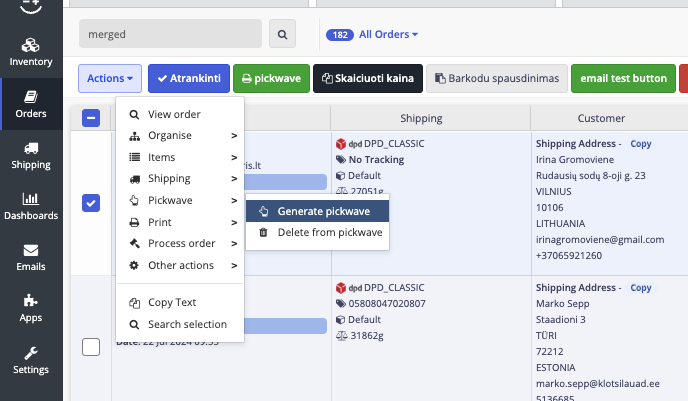Copy Irina Gromoviene's shipping address
Screen dimensions: 688x401
point(640,144)
